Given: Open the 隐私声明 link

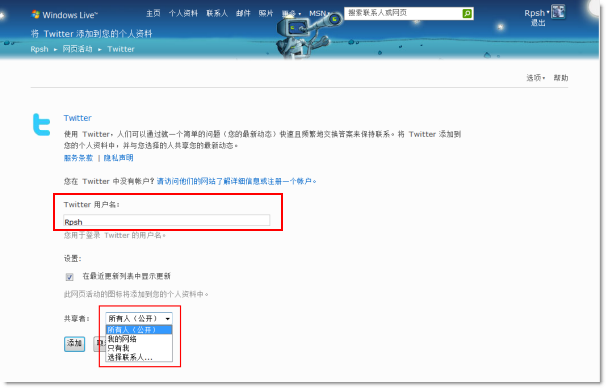Looking at the screenshot, I should (118, 158).
